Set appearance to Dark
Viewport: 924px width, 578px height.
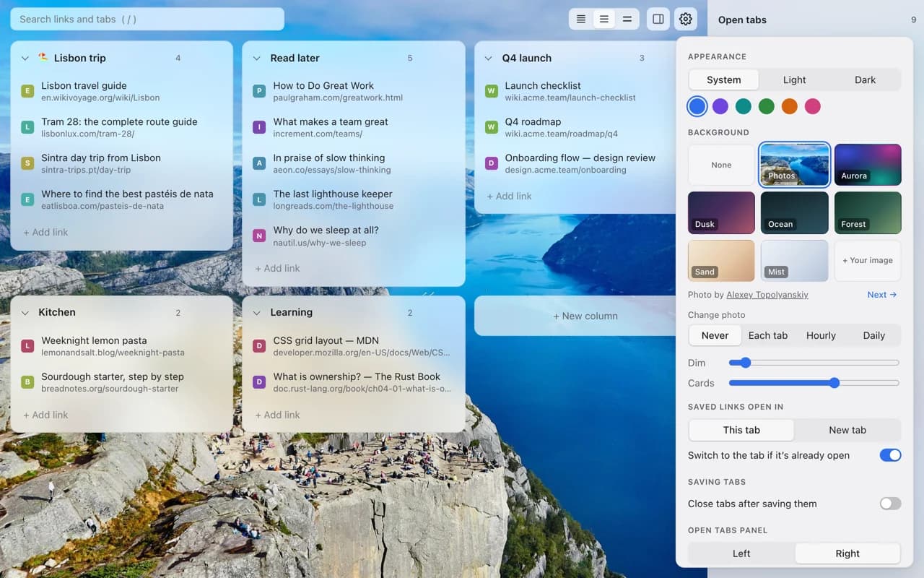(x=865, y=79)
